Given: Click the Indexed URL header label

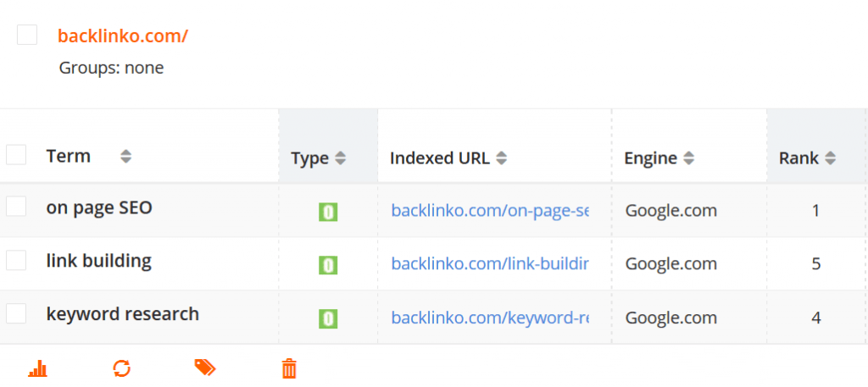Looking at the screenshot, I should tap(440, 158).
